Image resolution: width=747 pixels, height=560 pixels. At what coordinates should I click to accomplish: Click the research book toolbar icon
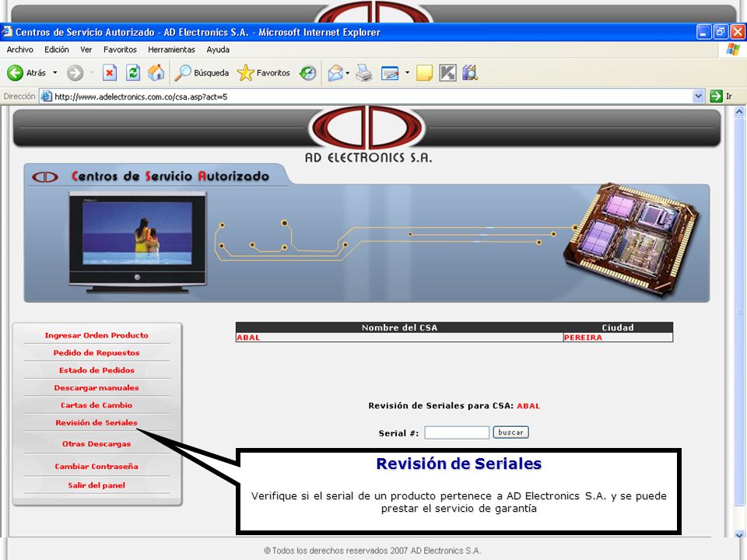[470, 73]
